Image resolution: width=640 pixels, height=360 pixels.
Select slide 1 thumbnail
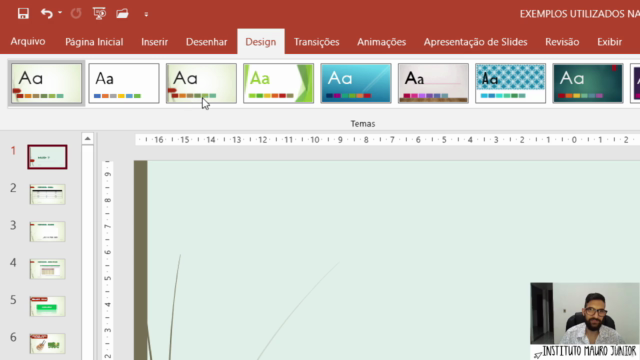click(x=47, y=157)
